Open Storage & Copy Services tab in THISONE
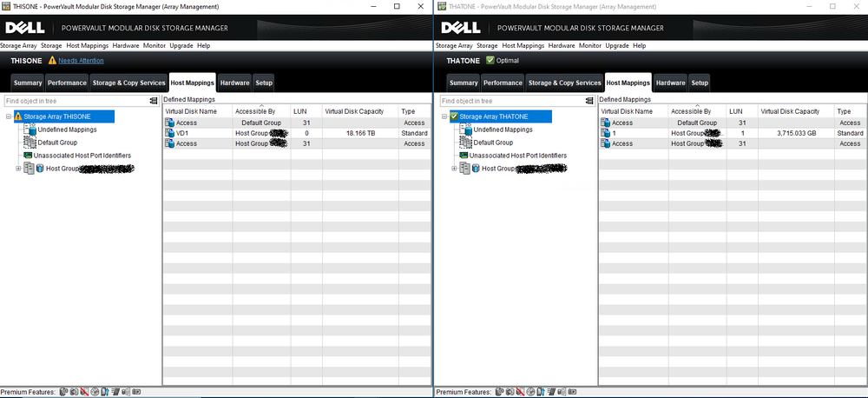The height and width of the screenshot is (398, 868). [x=129, y=83]
